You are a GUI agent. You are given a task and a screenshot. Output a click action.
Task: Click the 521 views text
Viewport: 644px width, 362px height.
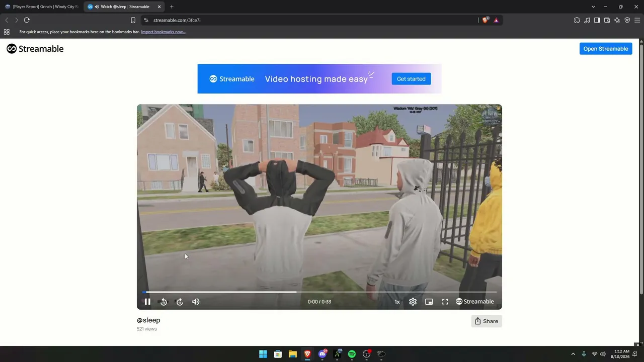[x=147, y=329]
